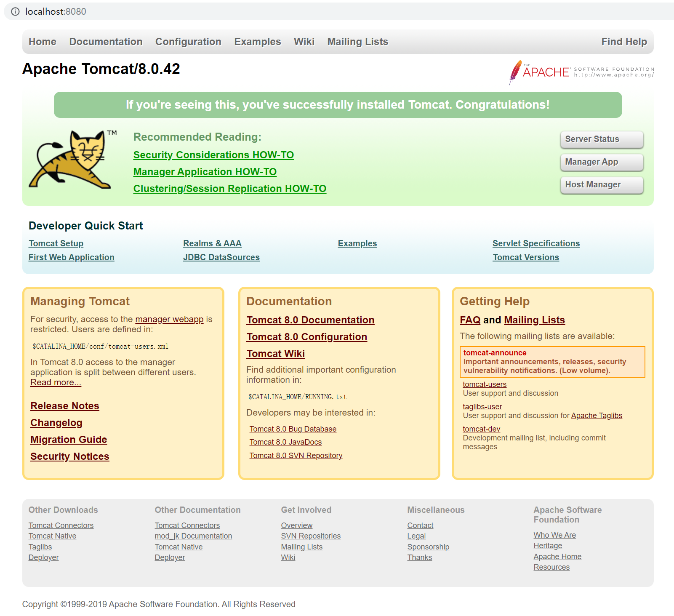Open Tomcat Connectors under Other Downloads
The height and width of the screenshot is (616, 674).
pos(61,525)
